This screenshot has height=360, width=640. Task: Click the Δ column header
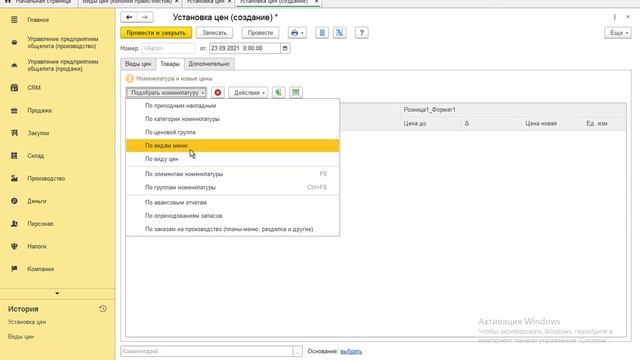(x=491, y=123)
